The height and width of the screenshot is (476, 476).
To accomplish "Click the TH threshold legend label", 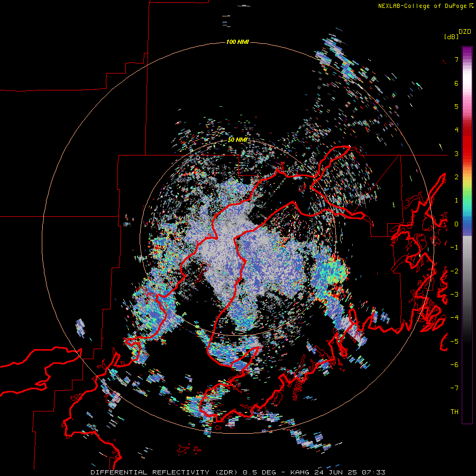I will pyautogui.click(x=454, y=411).
